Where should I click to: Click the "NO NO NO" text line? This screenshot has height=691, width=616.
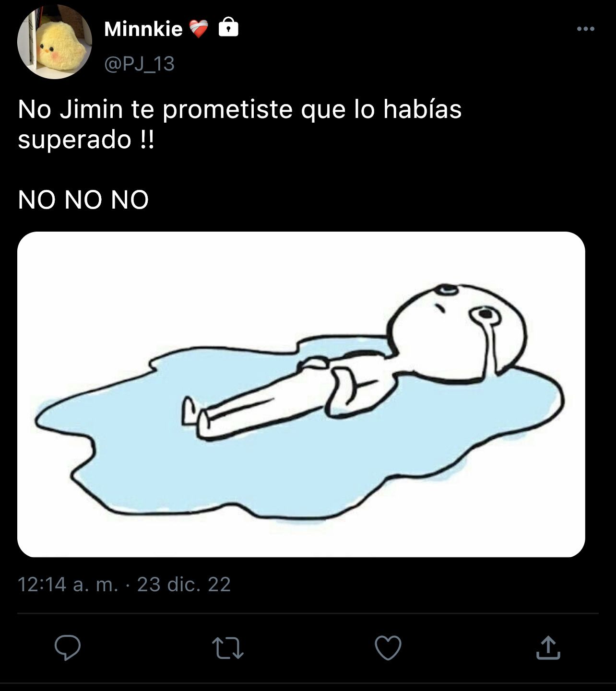[83, 199]
